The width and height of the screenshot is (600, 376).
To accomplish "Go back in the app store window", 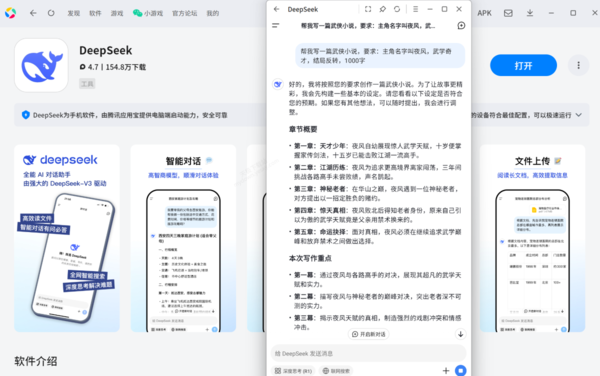I will pos(33,13).
